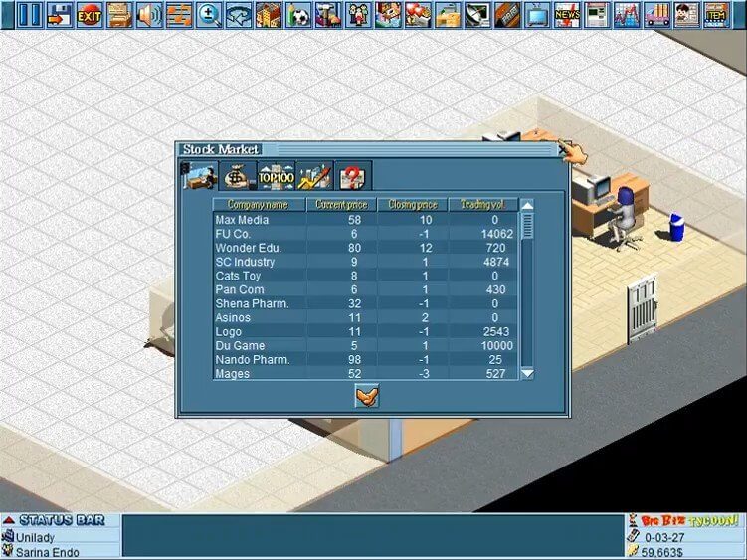Screen dimensions: 747x560
Task: Open the city buildings icon
Action: coord(269,14)
